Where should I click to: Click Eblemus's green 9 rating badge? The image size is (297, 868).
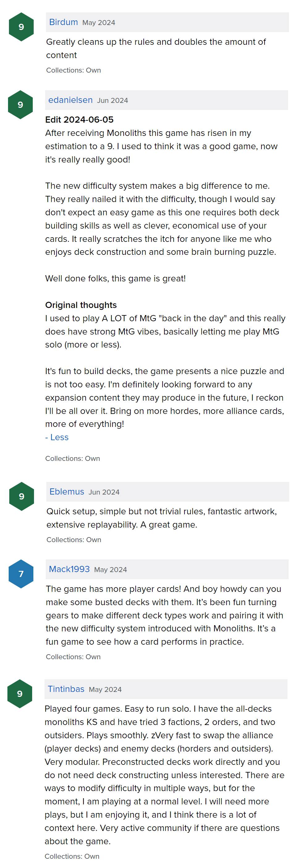tap(22, 496)
